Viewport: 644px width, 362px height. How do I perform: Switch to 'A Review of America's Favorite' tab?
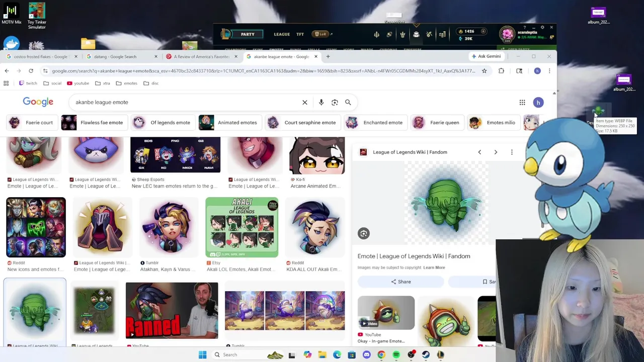coord(202,56)
